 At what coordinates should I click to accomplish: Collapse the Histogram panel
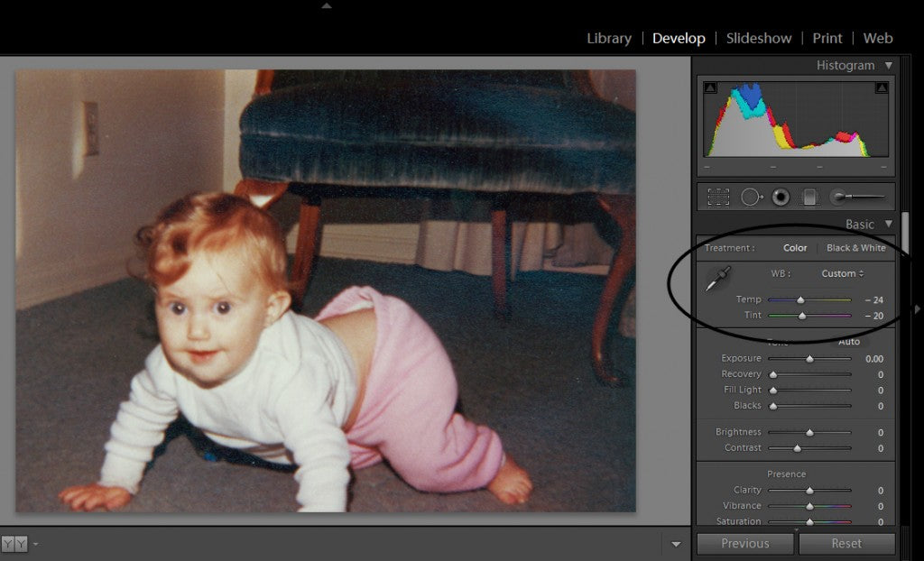coord(889,65)
